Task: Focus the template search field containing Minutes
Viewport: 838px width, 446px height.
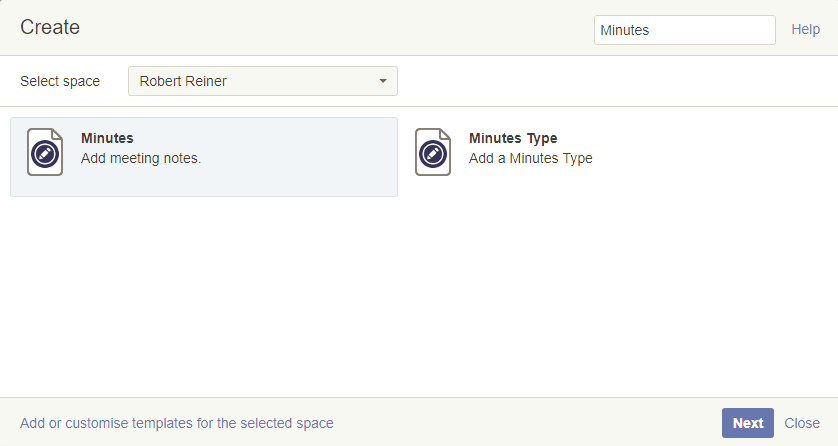Action: pos(684,30)
